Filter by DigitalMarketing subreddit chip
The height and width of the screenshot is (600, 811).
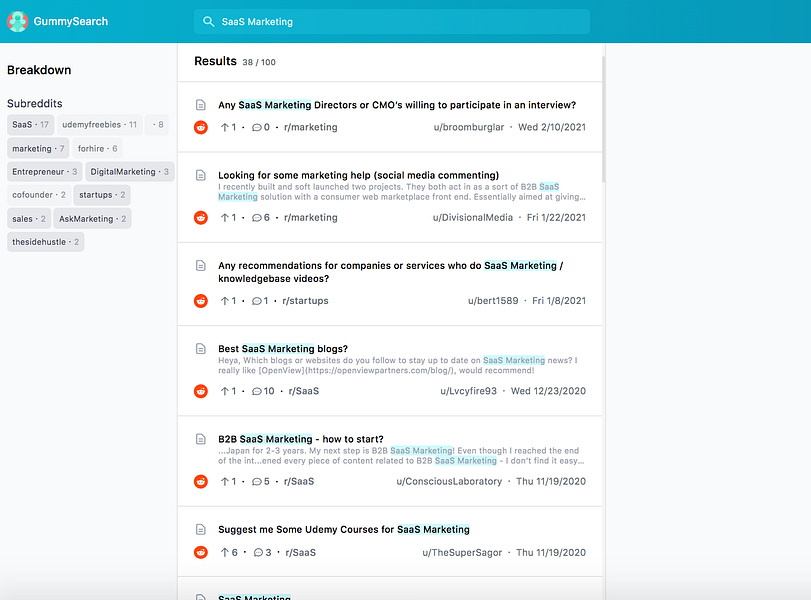[129, 172]
